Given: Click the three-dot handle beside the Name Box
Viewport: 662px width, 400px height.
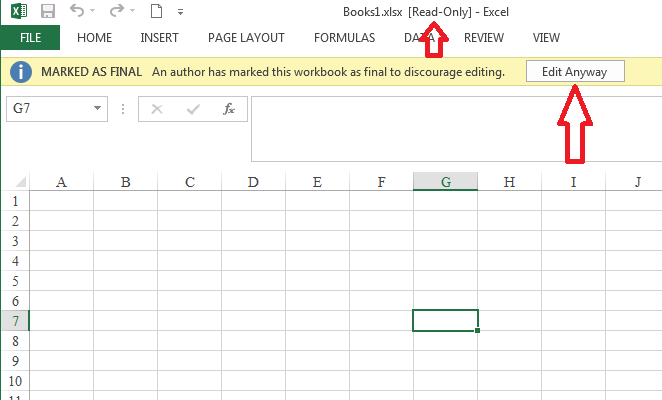Looking at the screenshot, I should click(x=123, y=109).
